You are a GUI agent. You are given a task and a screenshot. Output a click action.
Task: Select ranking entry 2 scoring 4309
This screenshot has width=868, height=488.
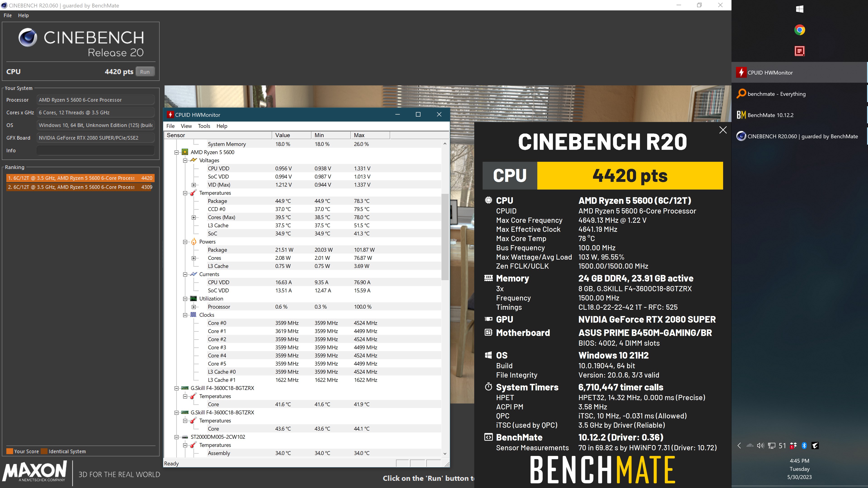tap(80, 187)
